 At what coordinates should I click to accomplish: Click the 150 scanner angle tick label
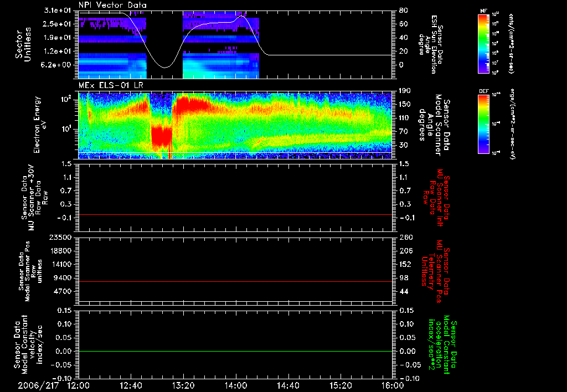point(405,104)
